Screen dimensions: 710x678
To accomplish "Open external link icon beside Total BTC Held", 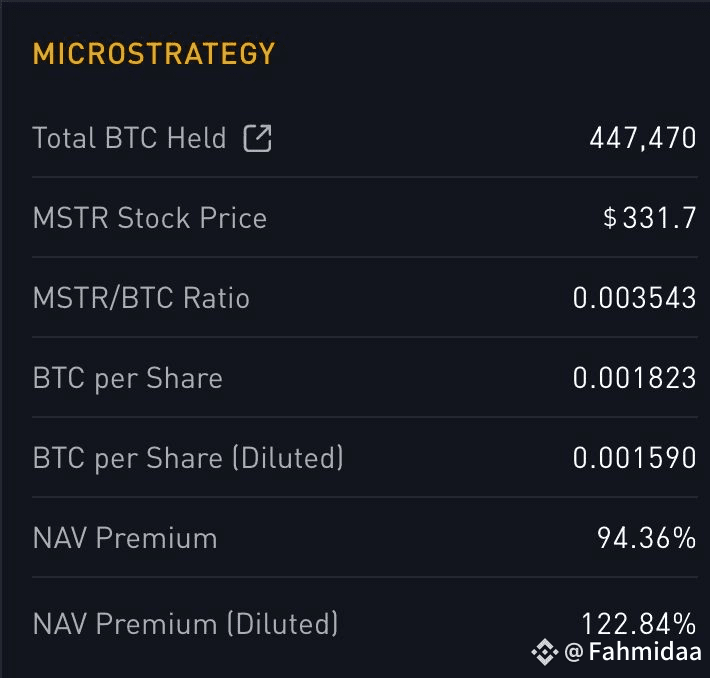I will click(x=257, y=138).
